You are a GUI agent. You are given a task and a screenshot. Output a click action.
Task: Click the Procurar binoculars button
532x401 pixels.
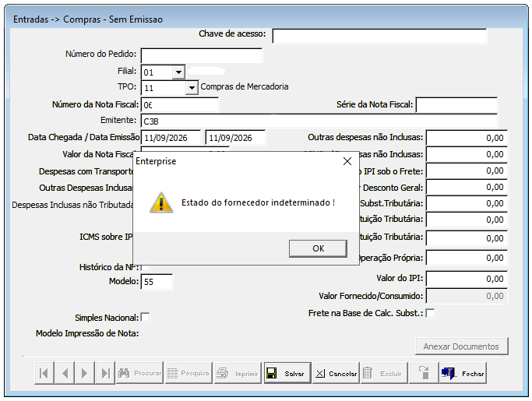[x=139, y=373]
